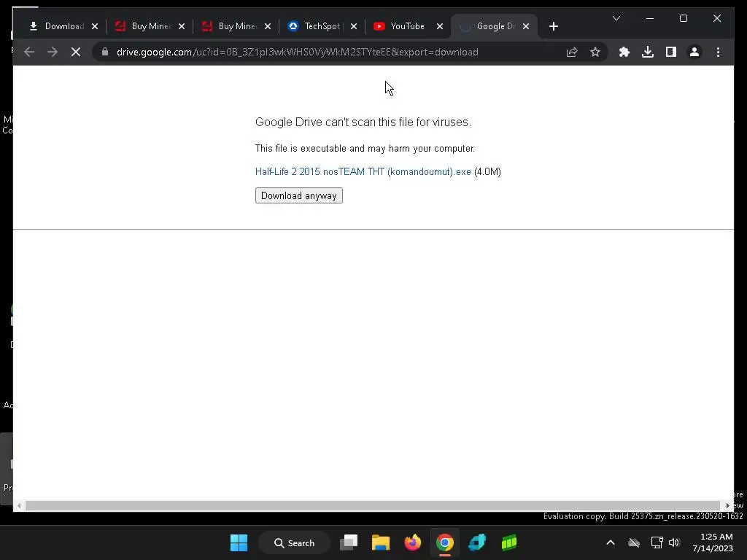747x560 pixels.
Task: Toggle the Chrome side panel
Action: (x=671, y=52)
